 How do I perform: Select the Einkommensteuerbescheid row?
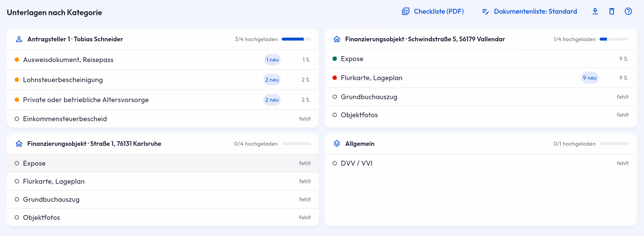[163, 119]
